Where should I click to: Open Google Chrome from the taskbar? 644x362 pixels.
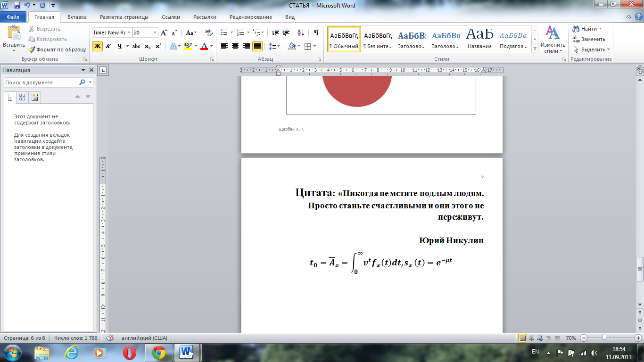click(x=158, y=352)
